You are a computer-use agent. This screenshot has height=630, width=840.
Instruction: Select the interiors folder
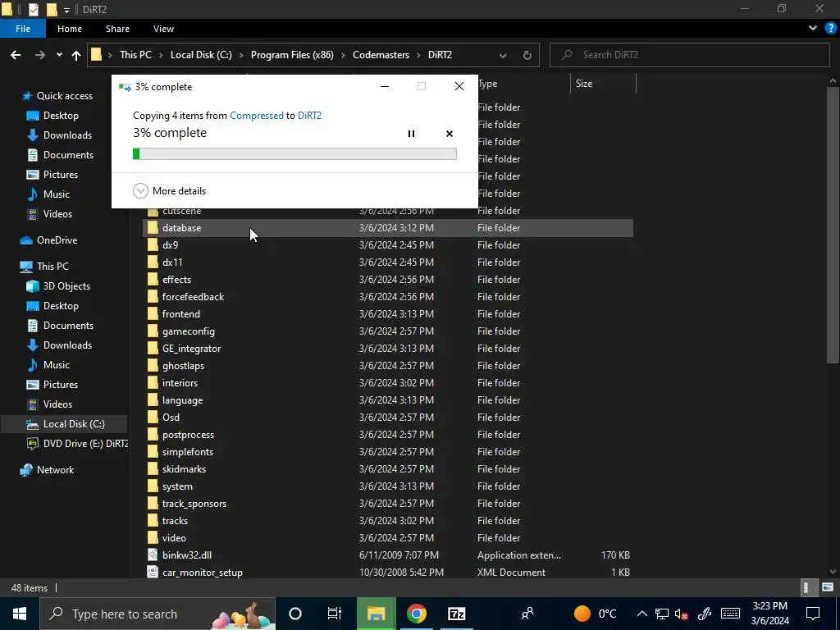(388, 382)
